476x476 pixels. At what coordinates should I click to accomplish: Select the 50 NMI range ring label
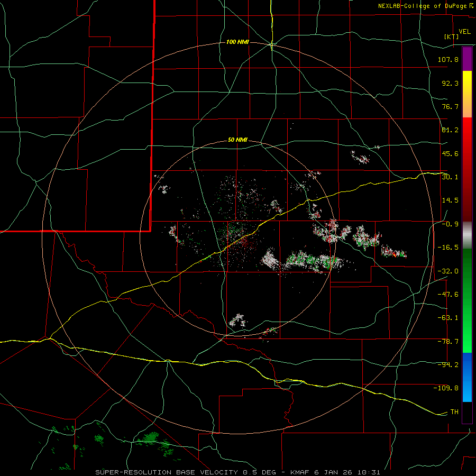(x=237, y=140)
